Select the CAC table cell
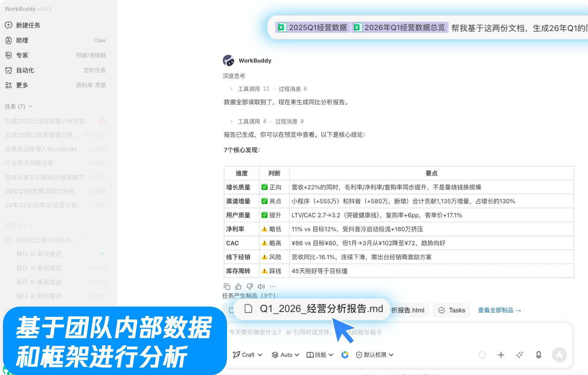The image size is (588, 375). [x=241, y=243]
